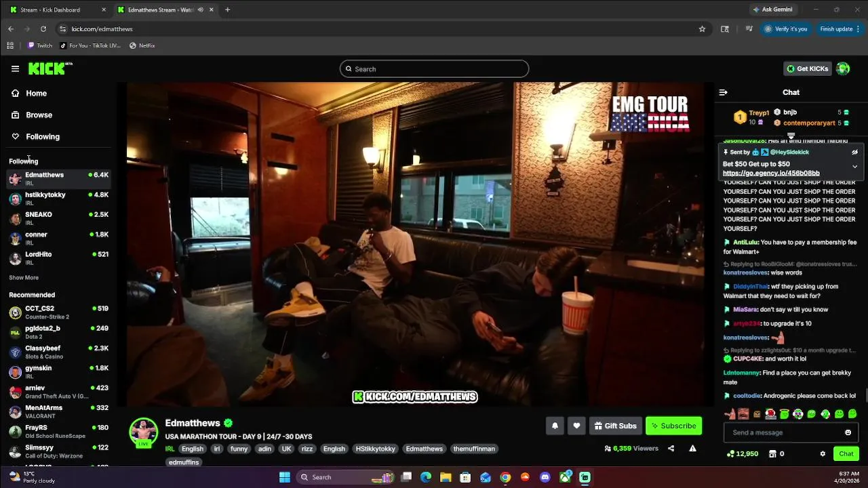Open recommended MenAtArms channel
Image resolution: width=868 pixels, height=488 pixels.
[58, 411]
